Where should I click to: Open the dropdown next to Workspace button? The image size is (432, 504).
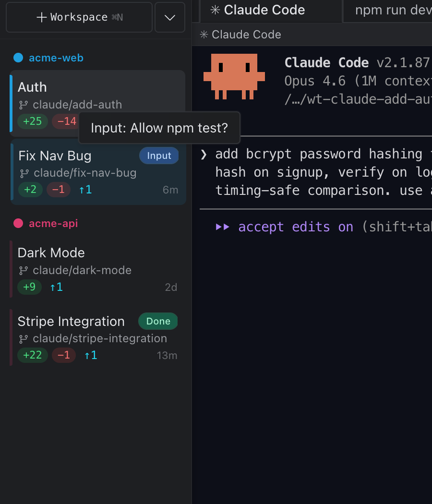[170, 17]
